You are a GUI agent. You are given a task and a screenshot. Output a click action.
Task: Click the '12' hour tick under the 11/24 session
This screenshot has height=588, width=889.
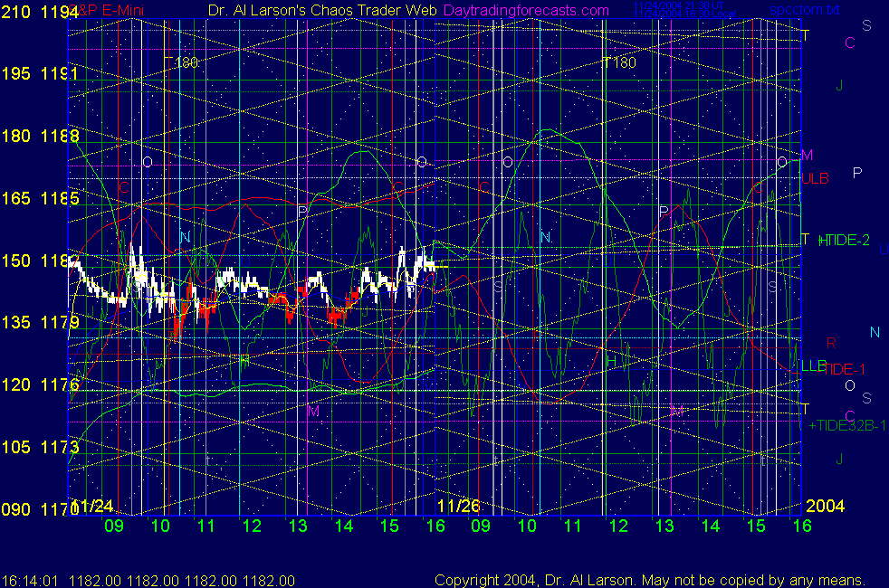[x=252, y=526]
